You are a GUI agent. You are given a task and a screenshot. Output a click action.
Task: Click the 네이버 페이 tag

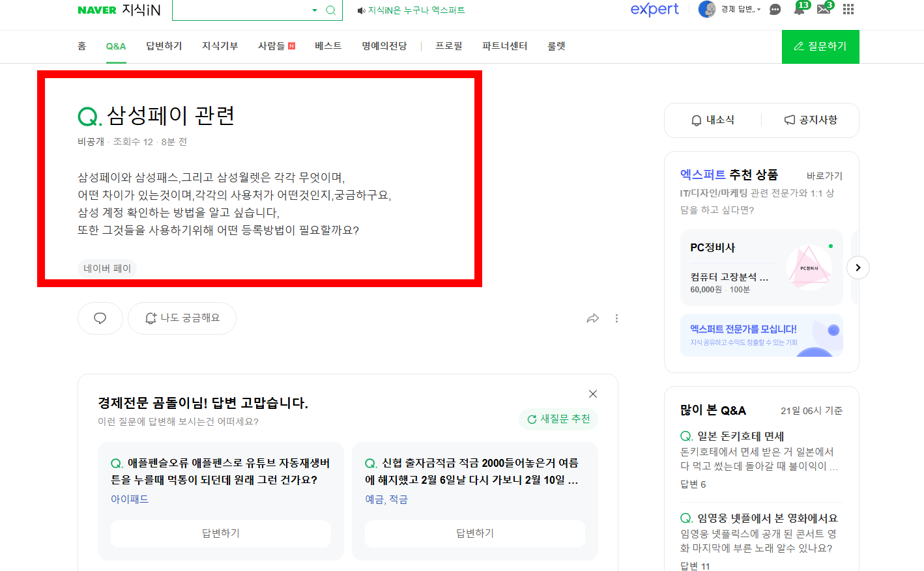[107, 268]
